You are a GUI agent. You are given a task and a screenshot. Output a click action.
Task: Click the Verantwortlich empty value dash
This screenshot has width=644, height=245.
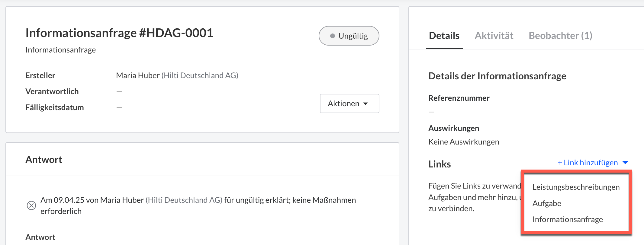[x=119, y=92]
